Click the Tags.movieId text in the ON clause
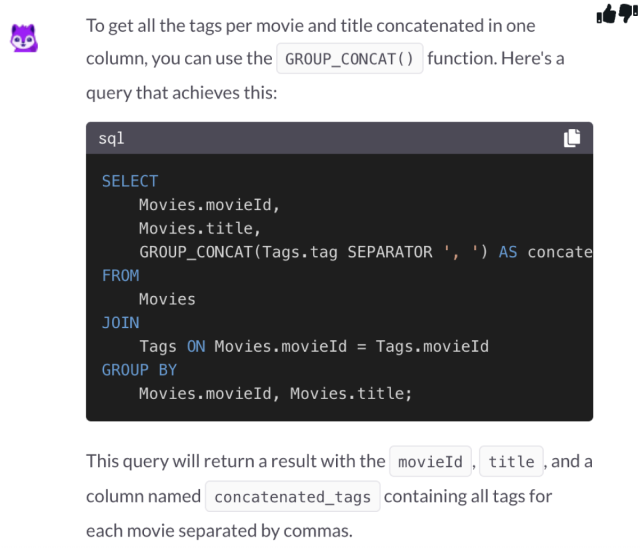640x552 pixels. coord(432,347)
